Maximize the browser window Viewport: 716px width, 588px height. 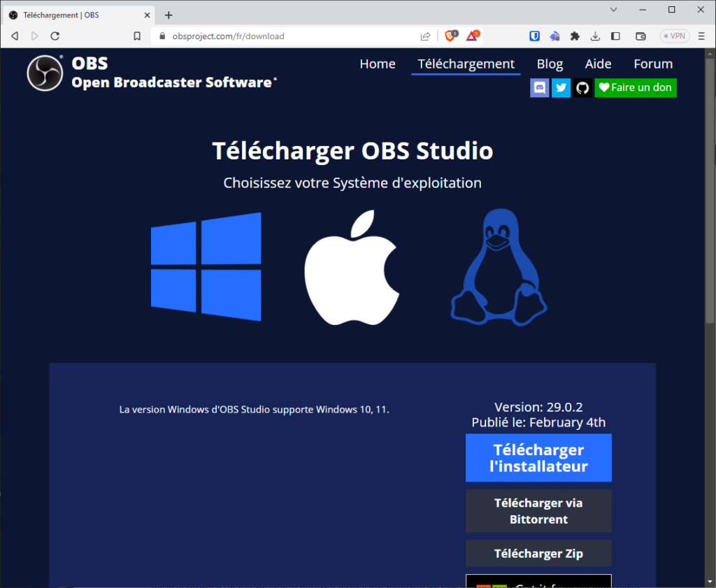coord(672,10)
